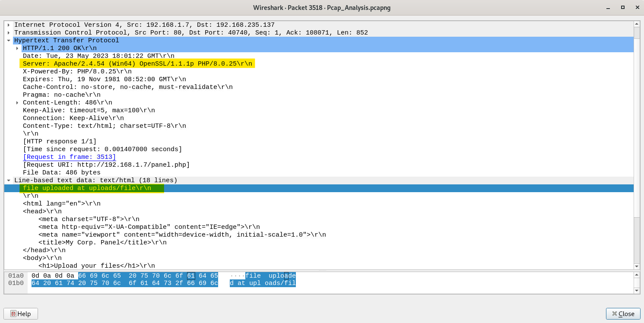The image size is (644, 323).
Task: Click the hex pane scroll up arrow
Action: 637,275
